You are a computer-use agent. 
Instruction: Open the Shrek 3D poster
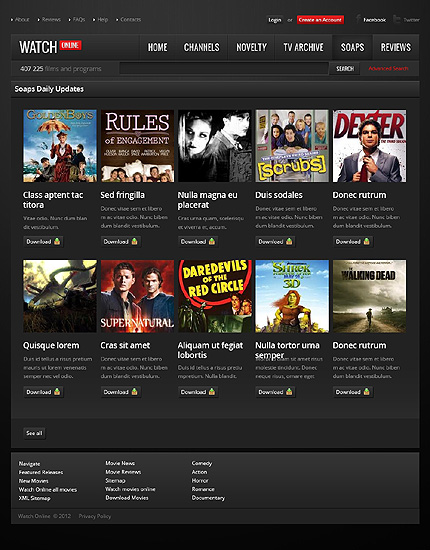pos(292,296)
